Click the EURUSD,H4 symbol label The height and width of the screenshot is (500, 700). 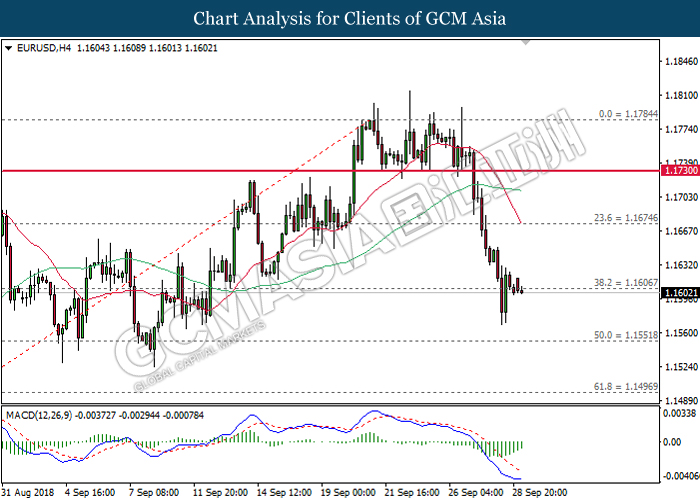37,47
